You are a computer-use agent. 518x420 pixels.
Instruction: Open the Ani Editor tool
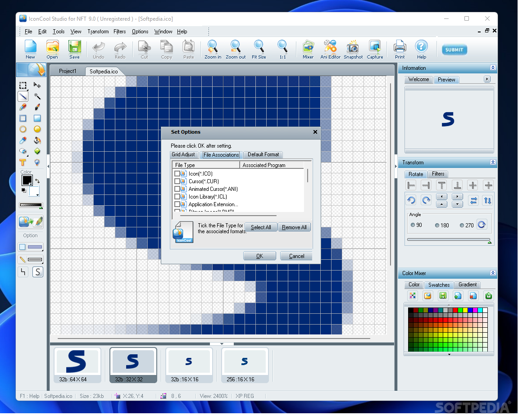pyautogui.click(x=330, y=50)
